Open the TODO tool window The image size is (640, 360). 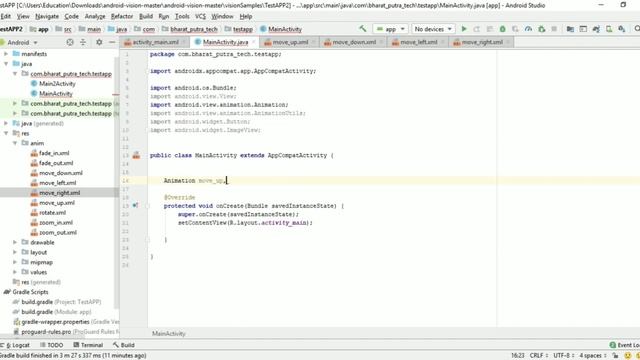pos(51,345)
